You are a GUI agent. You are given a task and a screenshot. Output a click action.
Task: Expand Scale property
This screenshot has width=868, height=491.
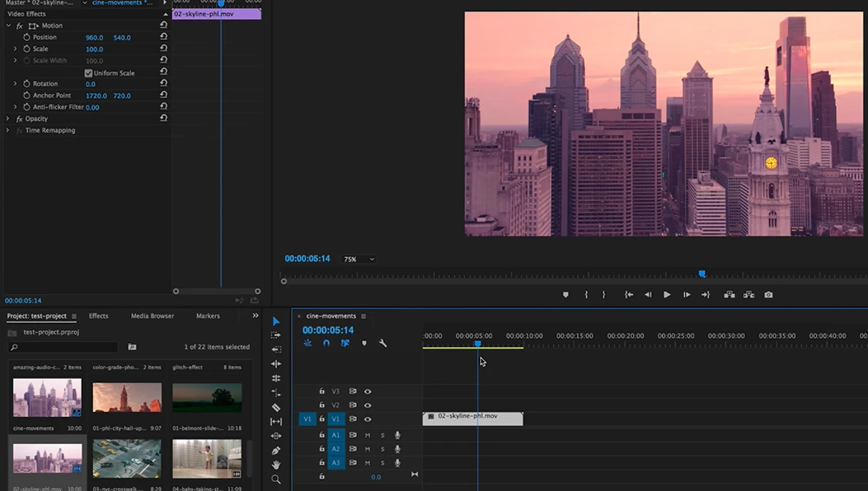pos(15,48)
